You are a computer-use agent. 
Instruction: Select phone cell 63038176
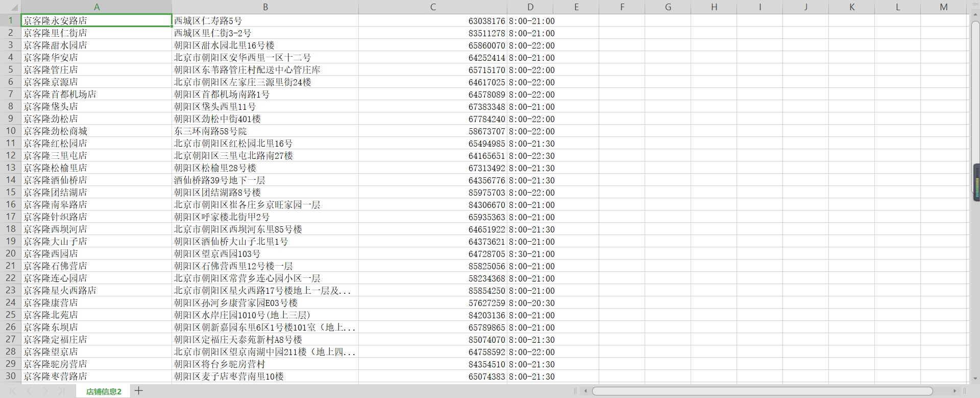tap(433, 20)
